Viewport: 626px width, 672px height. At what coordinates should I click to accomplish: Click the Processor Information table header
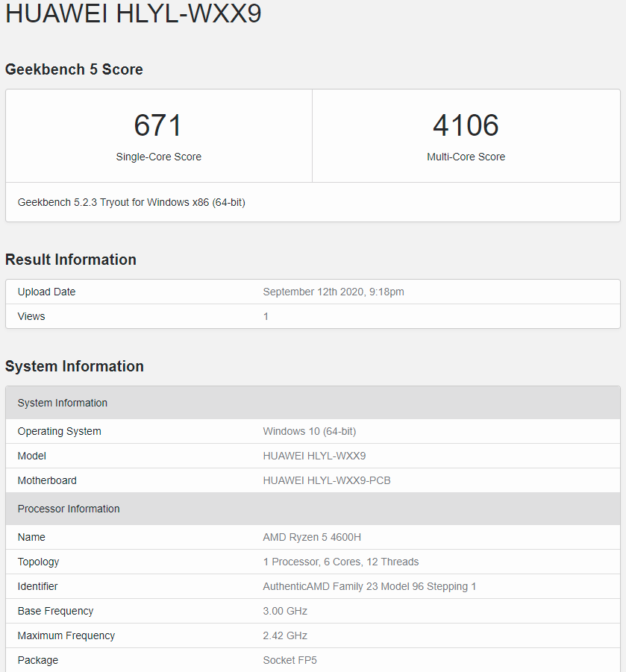[313, 509]
